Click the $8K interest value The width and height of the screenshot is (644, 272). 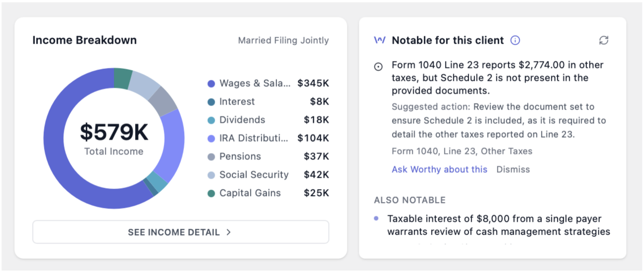pos(319,102)
